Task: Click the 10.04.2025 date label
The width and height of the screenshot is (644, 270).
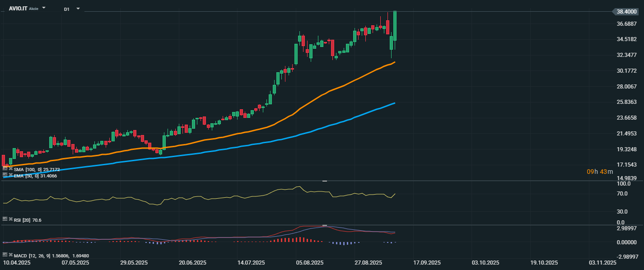Action: 17,262
